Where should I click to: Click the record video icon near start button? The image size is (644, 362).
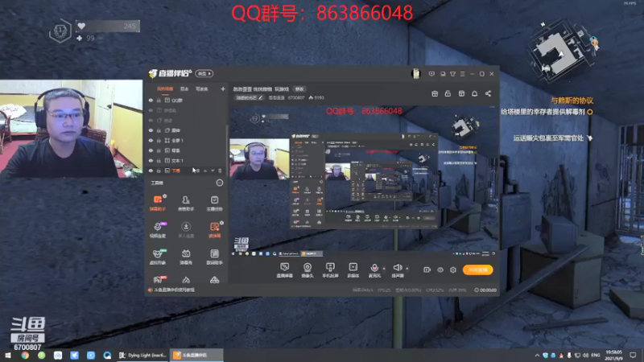pyautogui.click(x=427, y=269)
